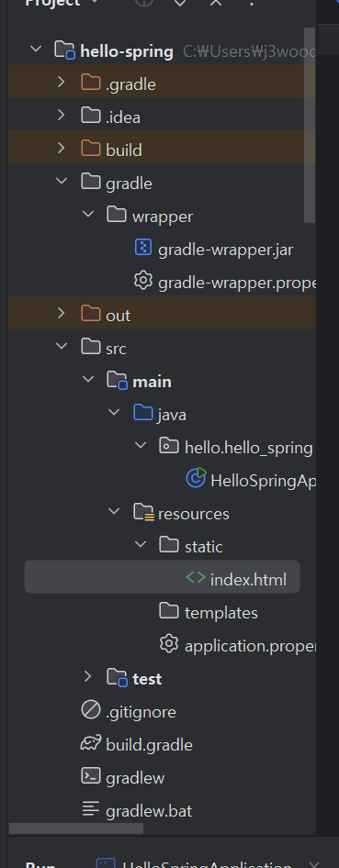
Task: Select the 'templates' folder name
Action: pos(221,613)
